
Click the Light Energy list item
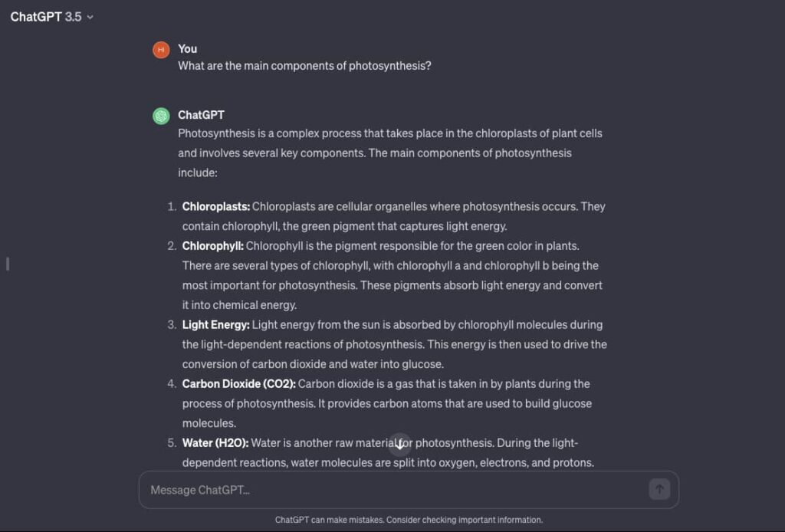pos(215,324)
